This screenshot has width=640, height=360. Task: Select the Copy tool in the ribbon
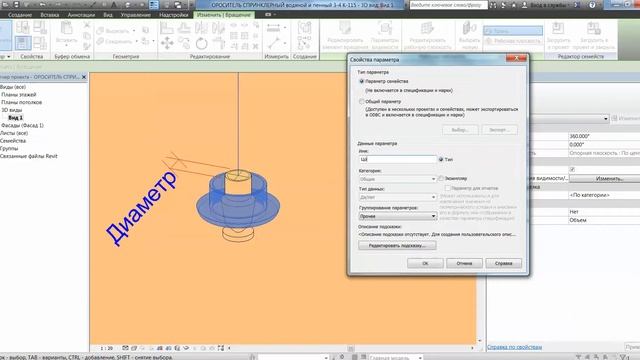pos(184,43)
